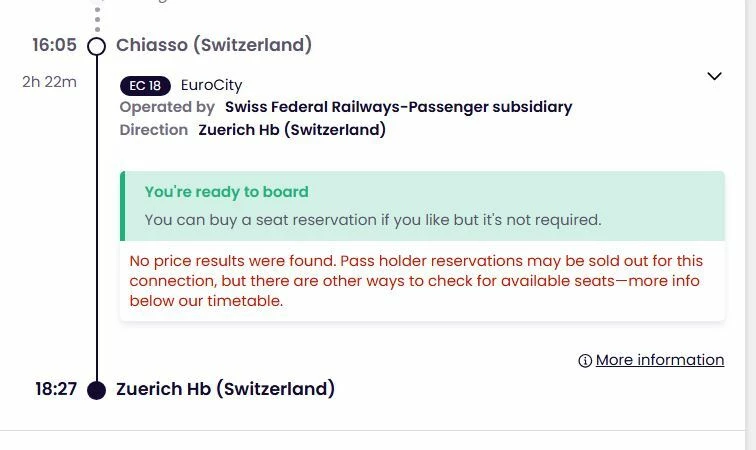756x450 pixels.
Task: Click the seat reservation not required message
Action: [x=373, y=219]
